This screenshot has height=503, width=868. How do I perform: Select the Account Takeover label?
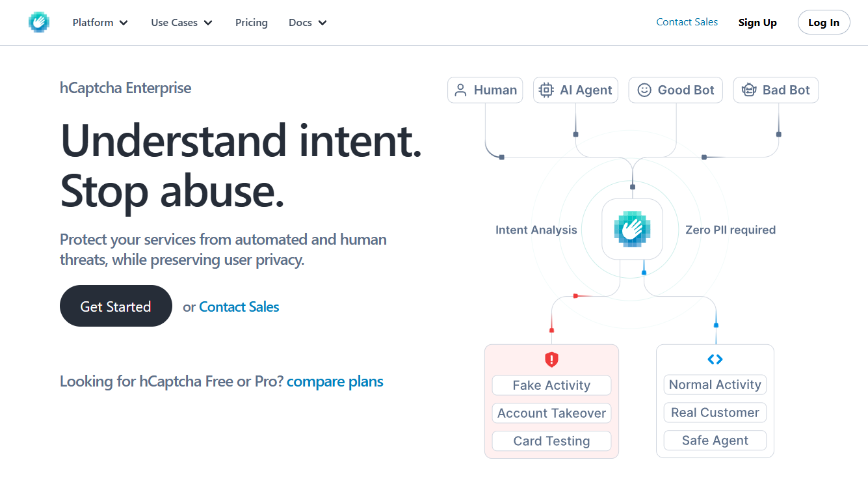click(x=551, y=413)
